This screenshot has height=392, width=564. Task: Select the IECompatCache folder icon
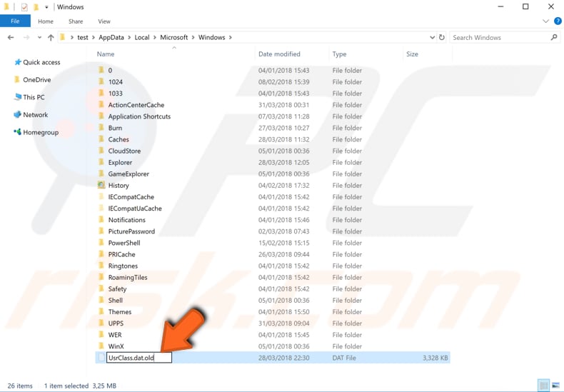tap(101, 196)
